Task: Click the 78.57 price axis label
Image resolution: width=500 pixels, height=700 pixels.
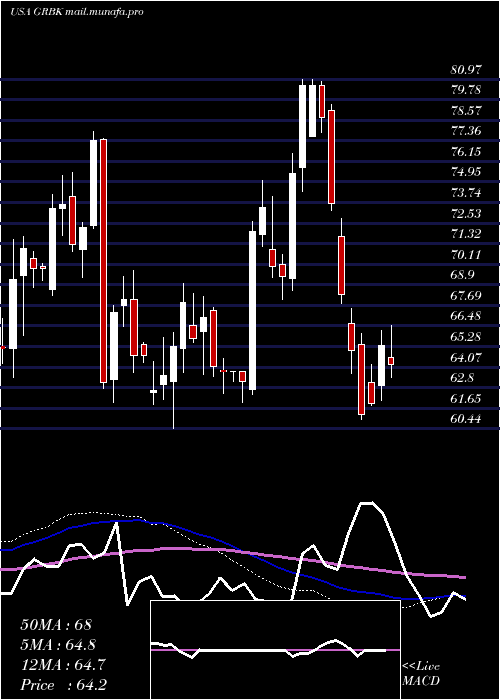Action: pos(466,111)
